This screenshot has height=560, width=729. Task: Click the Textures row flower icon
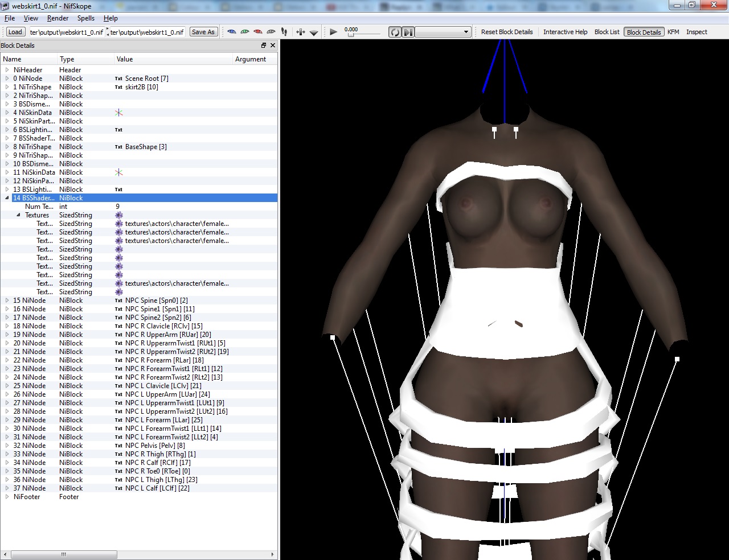tap(118, 215)
